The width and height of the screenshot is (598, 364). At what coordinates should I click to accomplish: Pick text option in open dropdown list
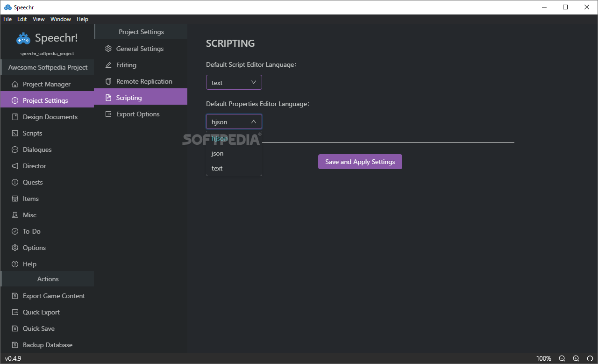click(234, 168)
